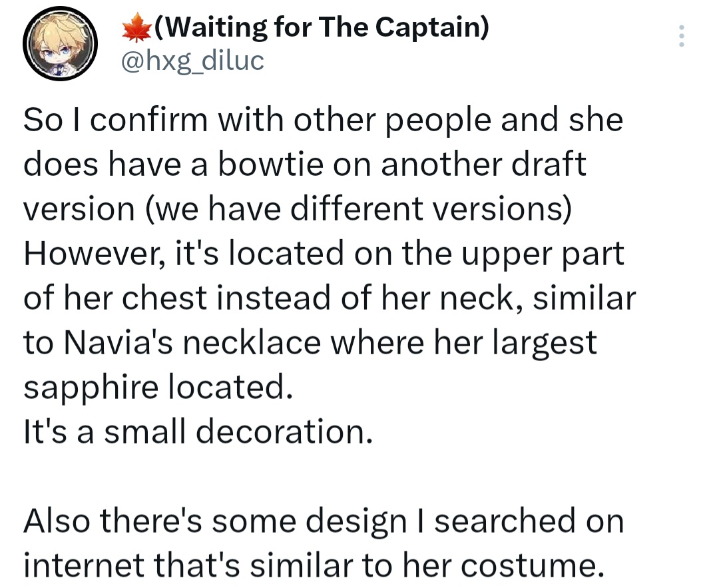Click the line "Also there's some design I searched on"

click(324, 521)
